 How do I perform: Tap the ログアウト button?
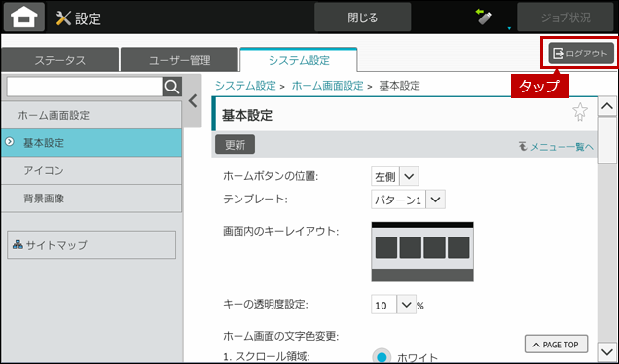point(581,54)
